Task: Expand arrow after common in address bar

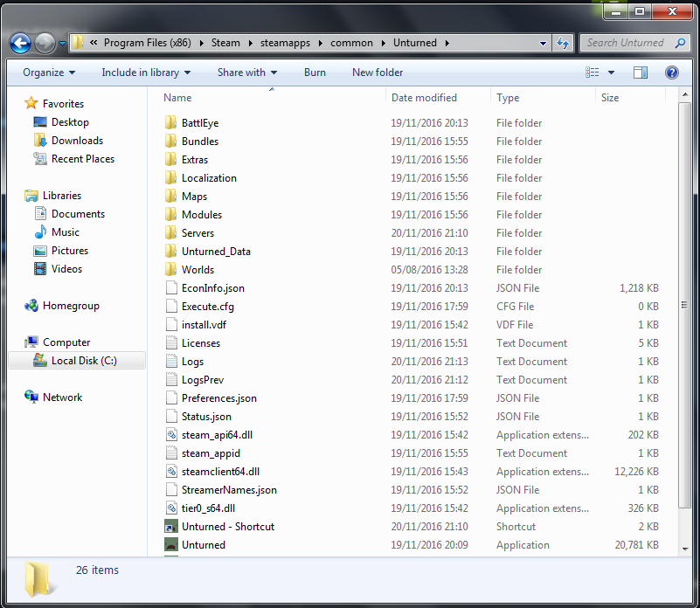Action: pyautogui.click(x=383, y=43)
